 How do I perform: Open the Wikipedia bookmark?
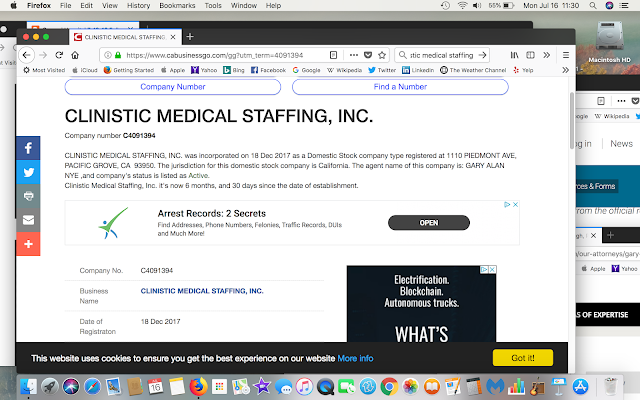pos(344,70)
